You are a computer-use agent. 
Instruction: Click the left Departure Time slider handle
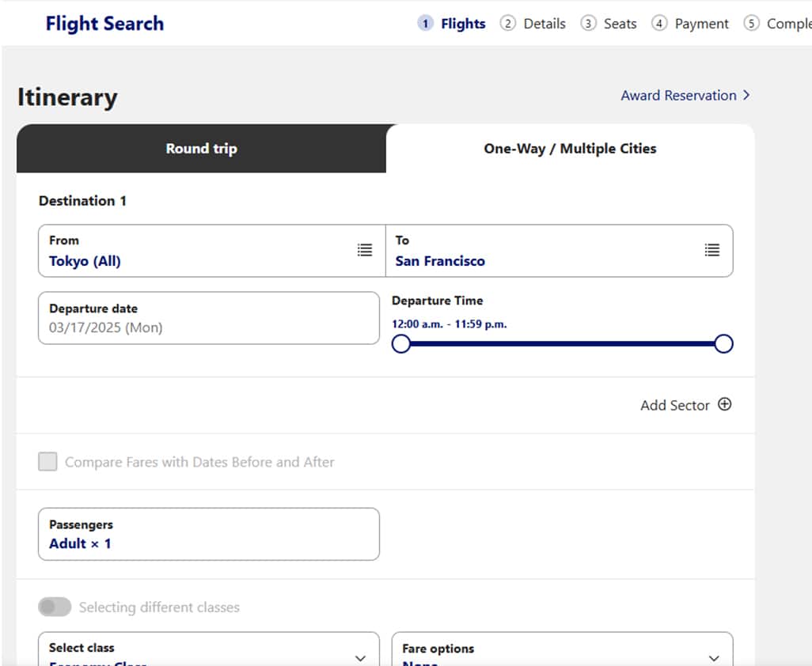coord(401,344)
